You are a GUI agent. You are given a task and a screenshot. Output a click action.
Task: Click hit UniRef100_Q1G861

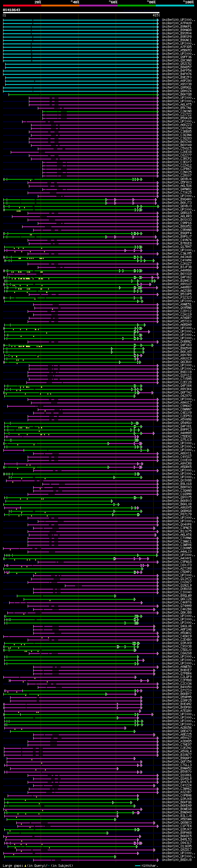[x=177, y=775]
